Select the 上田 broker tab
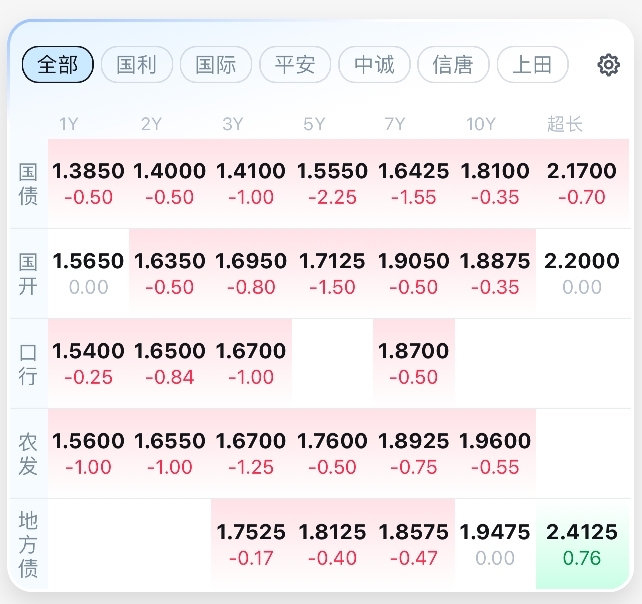The width and height of the screenshot is (642, 604). 532,65
